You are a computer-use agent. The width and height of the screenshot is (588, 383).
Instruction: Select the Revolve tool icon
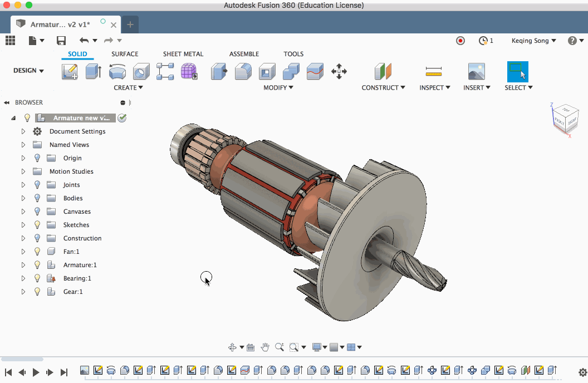(117, 71)
